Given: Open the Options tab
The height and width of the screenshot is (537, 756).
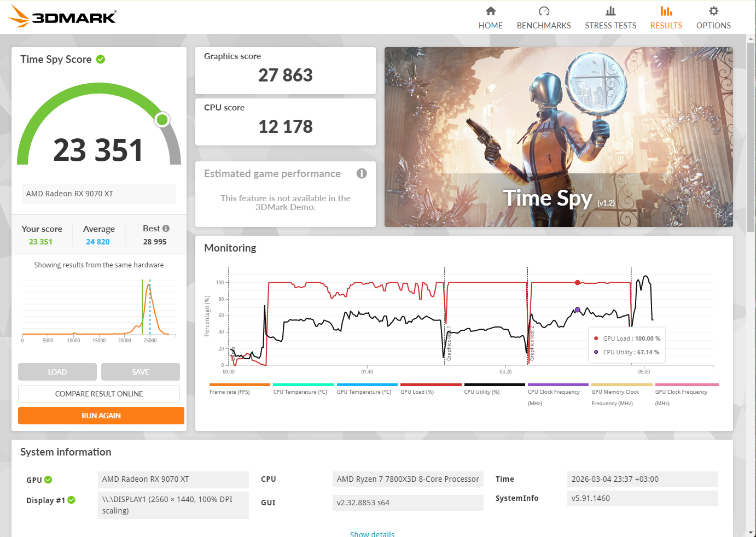Looking at the screenshot, I should (713, 18).
